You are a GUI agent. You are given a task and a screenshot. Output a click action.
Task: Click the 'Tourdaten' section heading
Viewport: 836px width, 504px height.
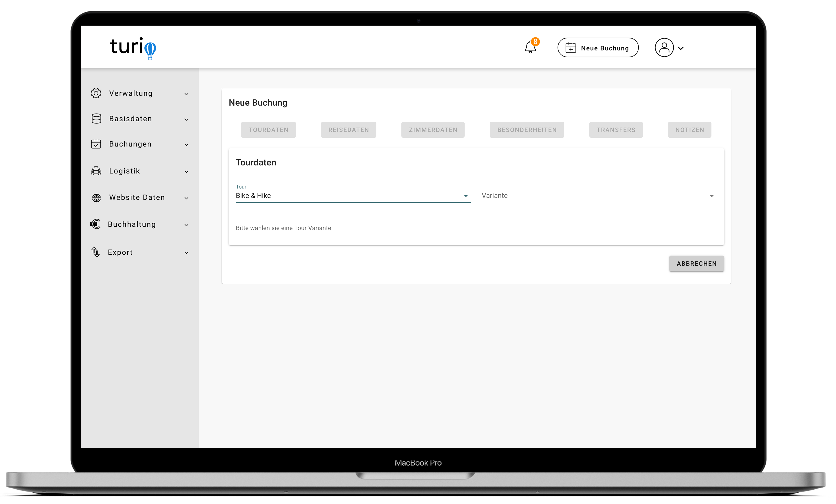[x=256, y=162]
